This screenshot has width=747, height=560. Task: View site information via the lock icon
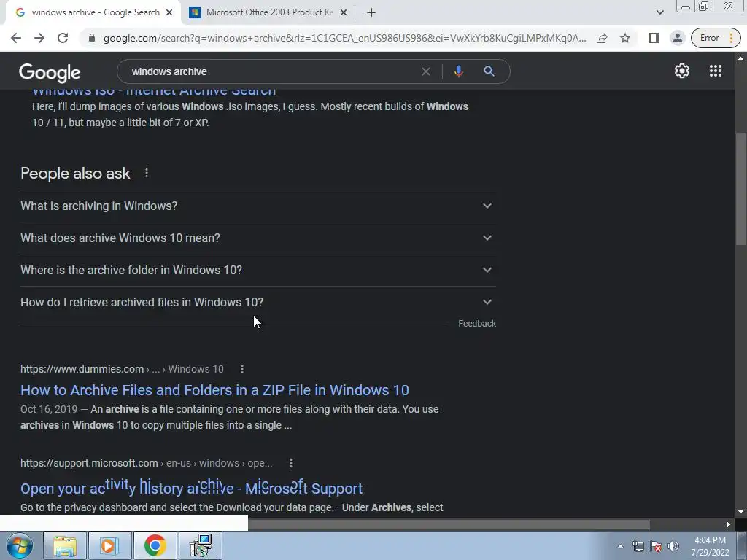92,38
